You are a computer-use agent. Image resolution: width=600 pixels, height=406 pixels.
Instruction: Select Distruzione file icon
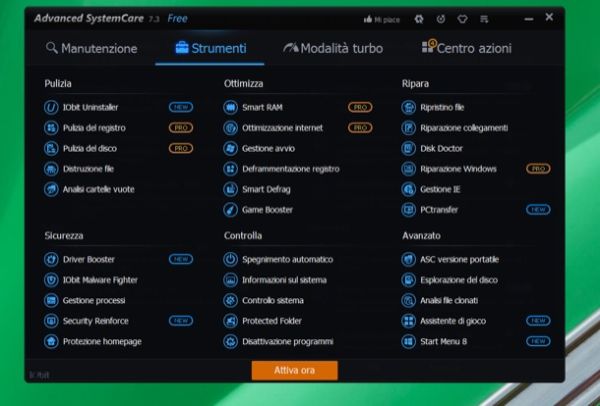tap(51, 169)
